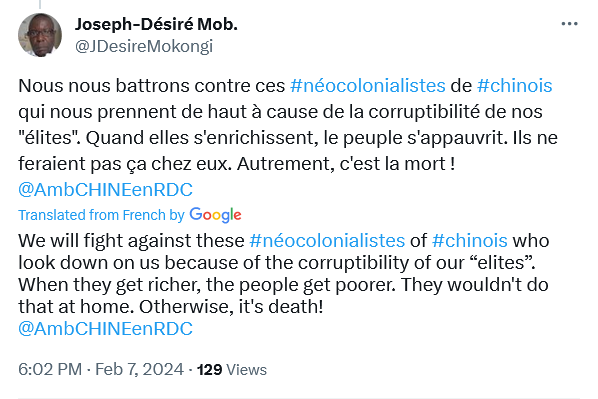Click the 129 Views counter
This screenshot has width=598, height=399.
pos(232,370)
